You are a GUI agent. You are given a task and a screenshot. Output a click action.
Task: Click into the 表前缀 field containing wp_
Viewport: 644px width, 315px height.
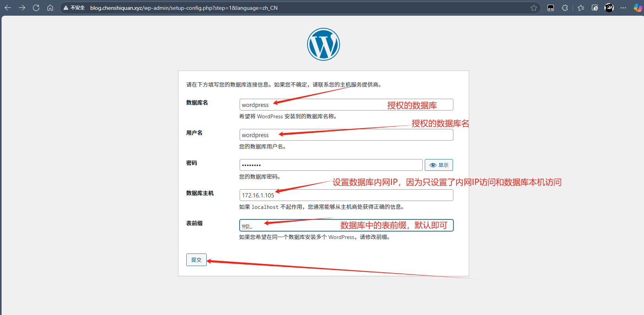point(346,225)
